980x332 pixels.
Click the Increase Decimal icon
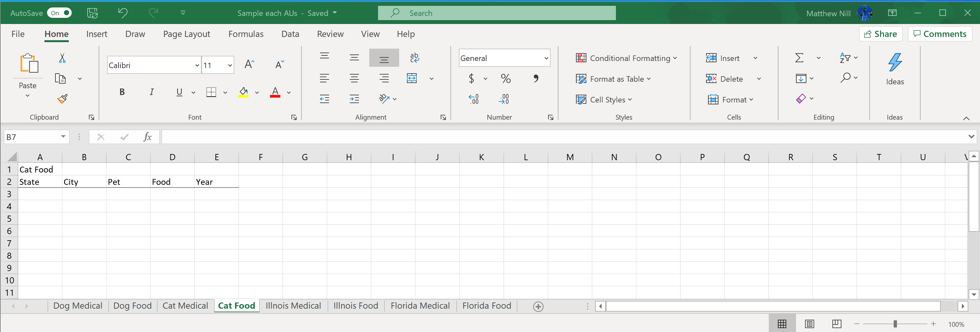[x=474, y=99]
